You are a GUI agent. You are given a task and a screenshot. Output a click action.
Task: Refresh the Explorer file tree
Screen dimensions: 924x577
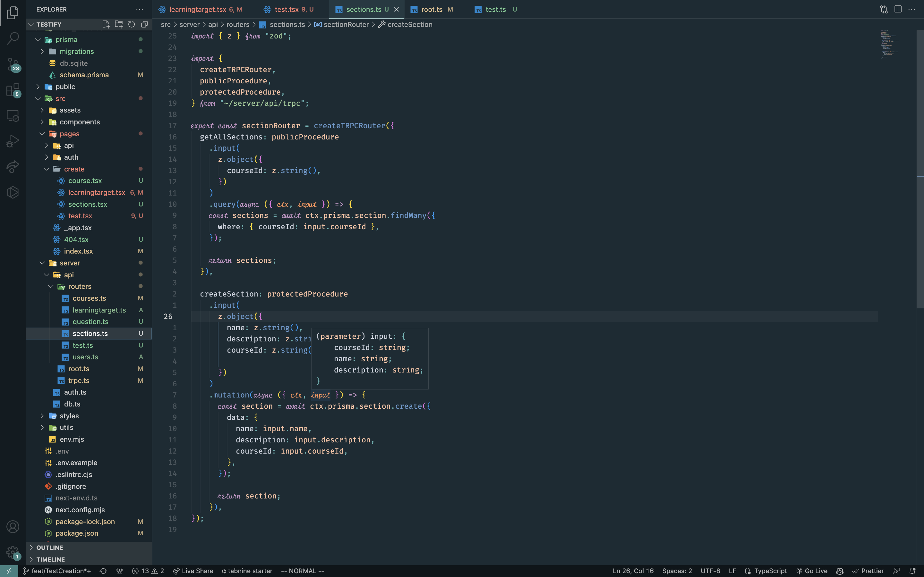[x=131, y=24]
